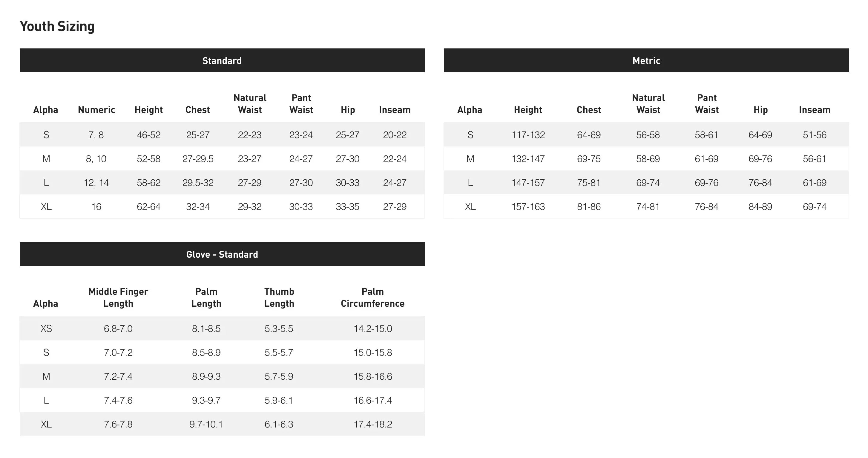The image size is (868, 458).
Task: Select the 27-29.5 chest cell
Action: 198,158
